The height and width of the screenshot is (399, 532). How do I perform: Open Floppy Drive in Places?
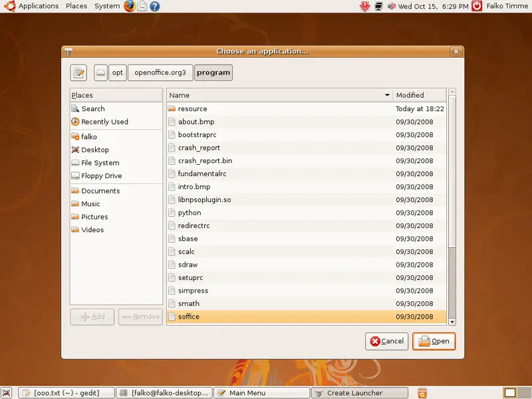116,176
